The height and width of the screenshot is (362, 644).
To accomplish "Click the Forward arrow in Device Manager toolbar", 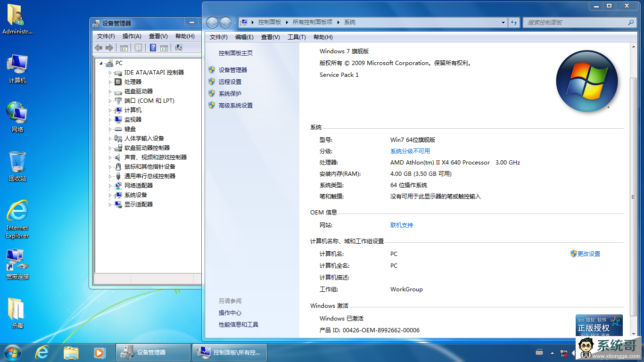I will pyautogui.click(x=109, y=48).
